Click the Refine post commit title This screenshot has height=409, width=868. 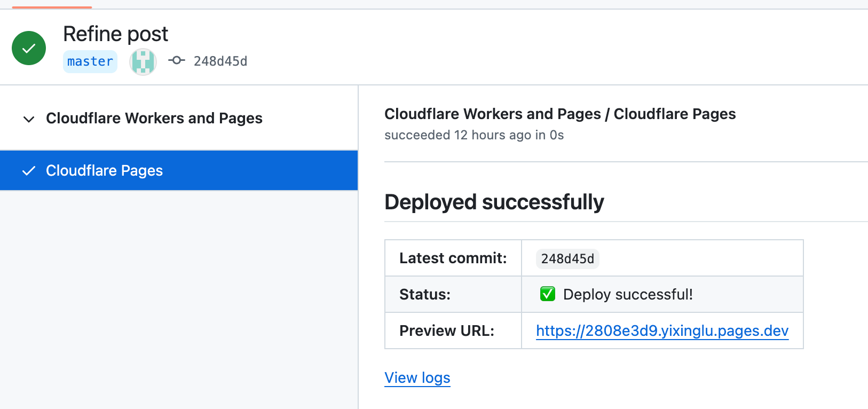pos(115,34)
